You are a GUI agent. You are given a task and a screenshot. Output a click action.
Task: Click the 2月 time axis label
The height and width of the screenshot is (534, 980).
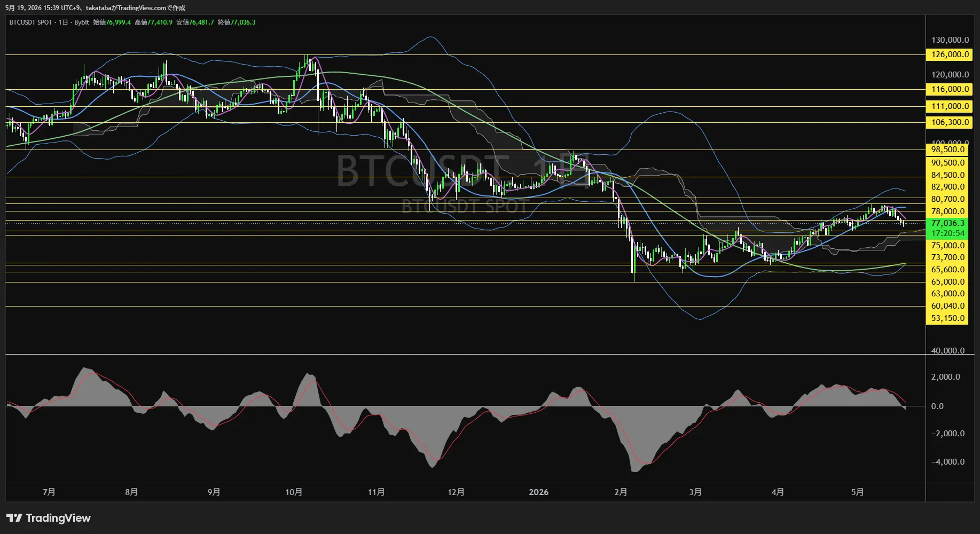[x=621, y=492]
